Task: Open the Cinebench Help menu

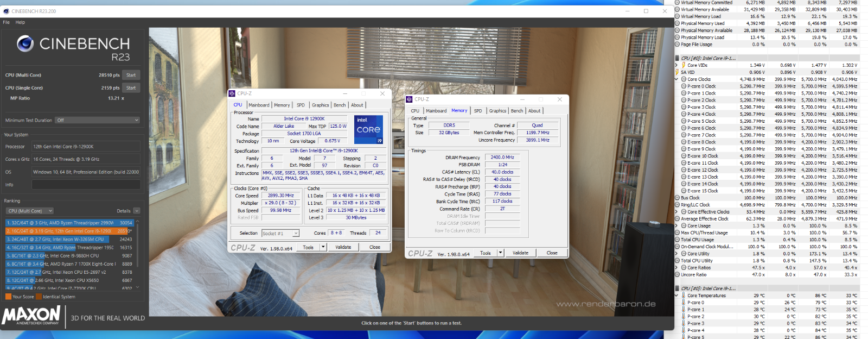Action: point(20,22)
